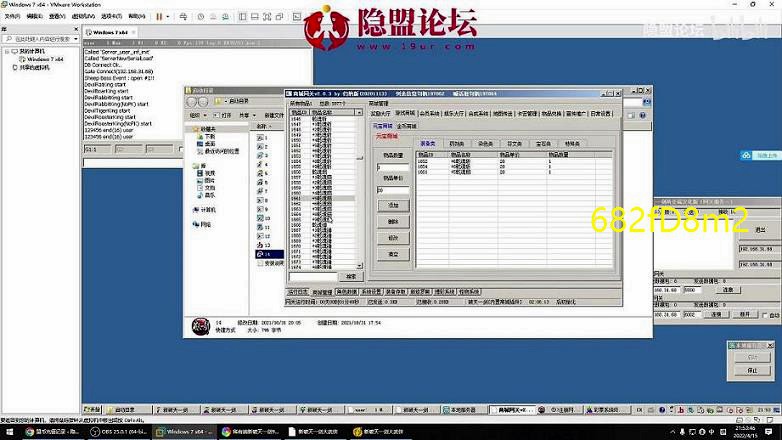
Task: Open the 组织 dropdown in Explorer toolbar
Action: (x=197, y=115)
